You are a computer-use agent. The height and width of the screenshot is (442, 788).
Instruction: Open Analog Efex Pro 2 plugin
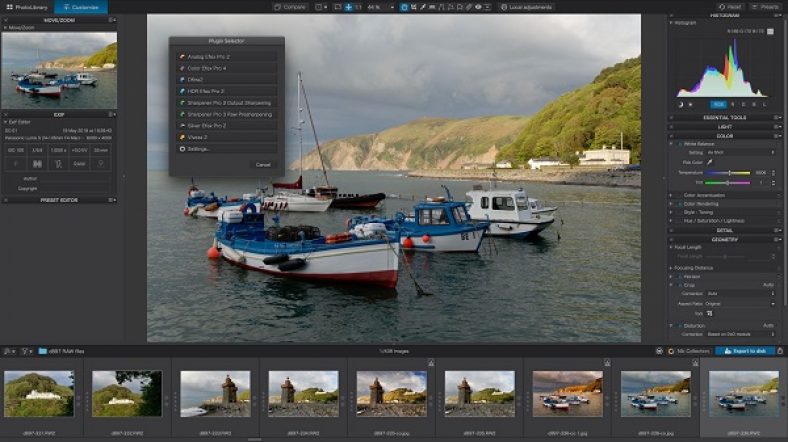click(207, 56)
